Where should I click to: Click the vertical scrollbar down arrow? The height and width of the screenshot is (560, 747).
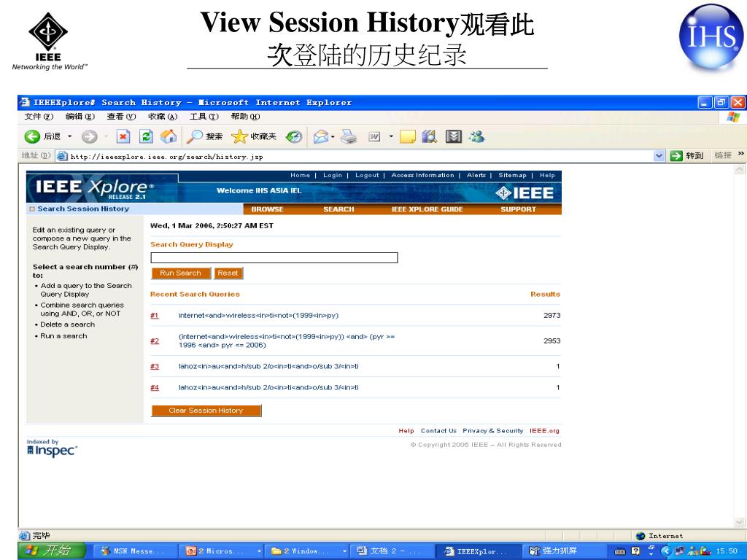click(740, 522)
